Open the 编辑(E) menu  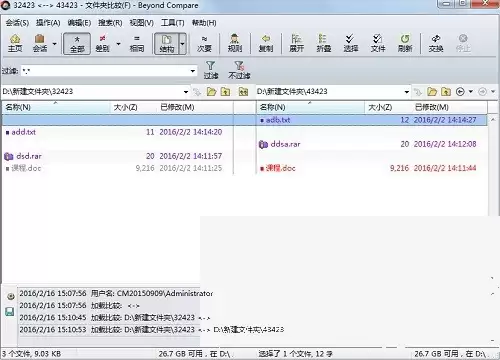[79, 23]
